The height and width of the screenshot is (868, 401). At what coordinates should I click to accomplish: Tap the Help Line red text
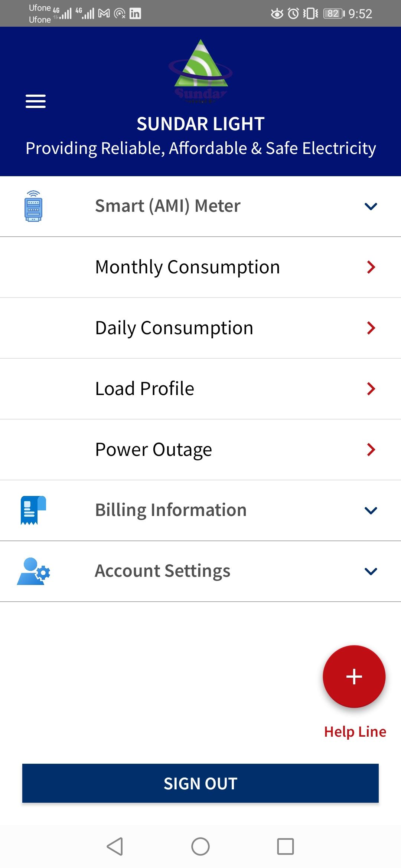click(x=355, y=732)
